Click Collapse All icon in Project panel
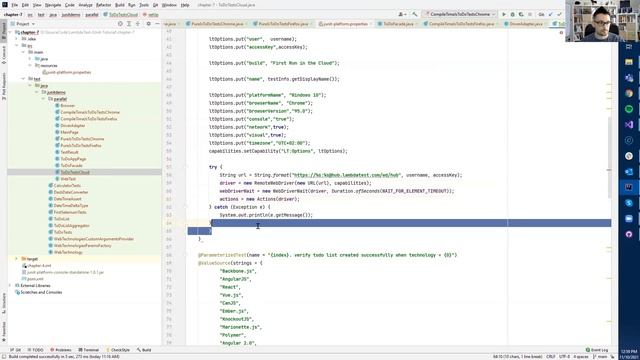 (138, 24)
